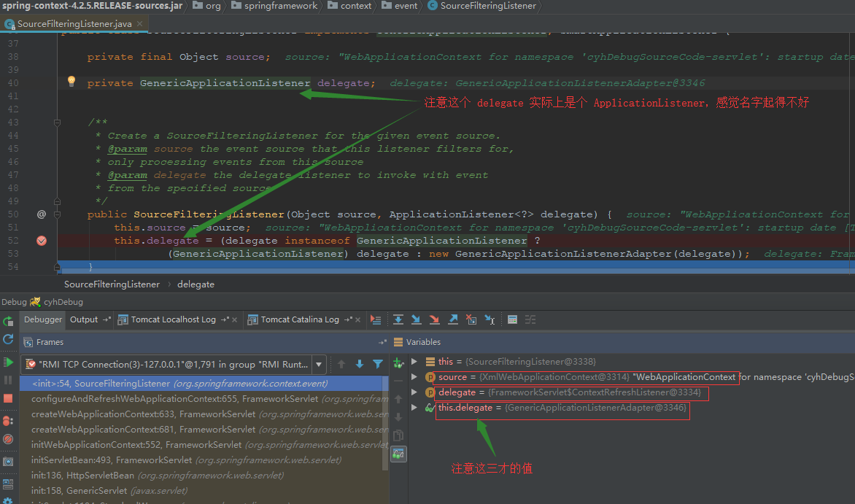Click the SourceFilteringListener class breadcrumb at top
Image resolution: width=855 pixels, height=504 pixels.
[x=482, y=5]
